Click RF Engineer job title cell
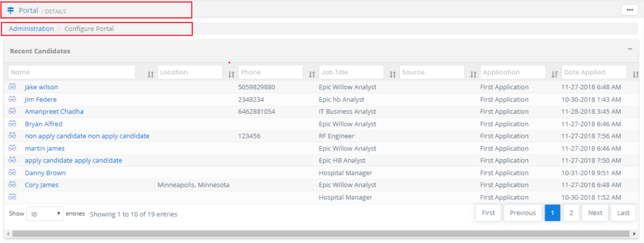The image size is (644, 243). tap(336, 136)
